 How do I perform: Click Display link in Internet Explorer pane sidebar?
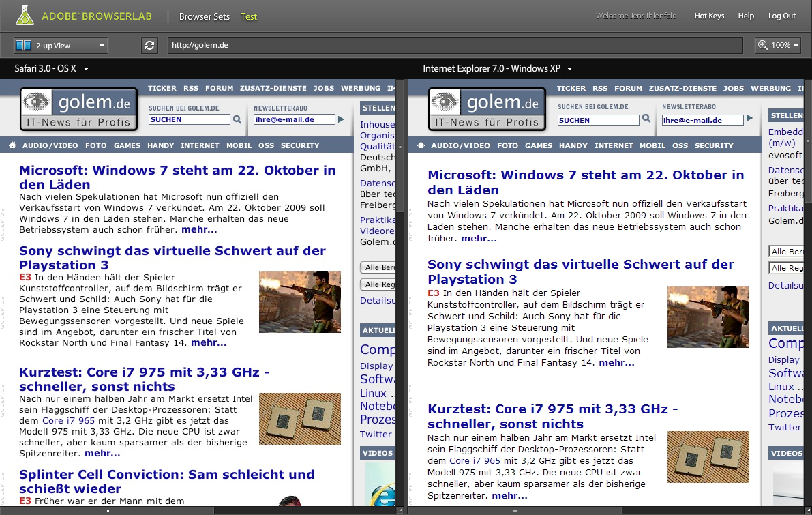(x=783, y=359)
